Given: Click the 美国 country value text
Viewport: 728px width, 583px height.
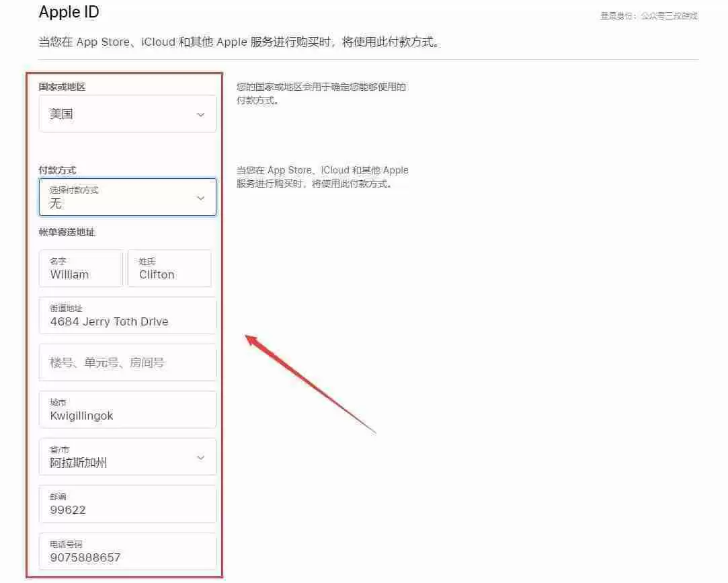Looking at the screenshot, I should (60, 114).
